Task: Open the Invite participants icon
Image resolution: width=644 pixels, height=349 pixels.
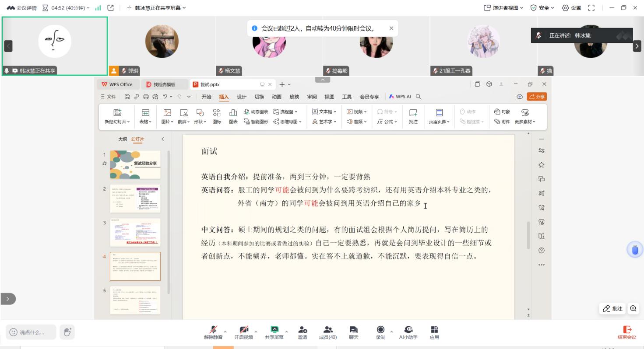Action: point(303,330)
